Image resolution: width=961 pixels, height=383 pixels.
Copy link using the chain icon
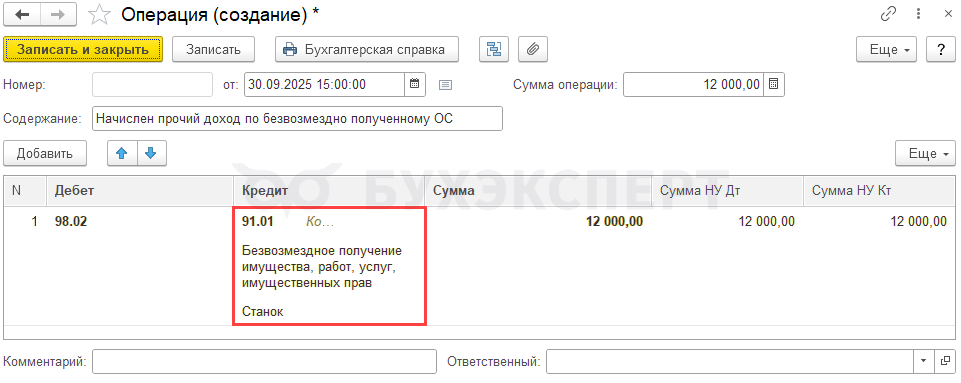pos(887,14)
